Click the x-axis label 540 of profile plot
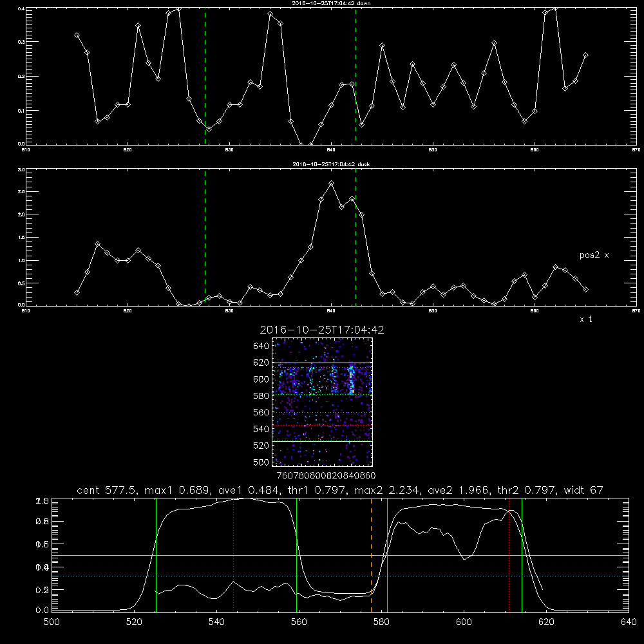Image resolution: width=644 pixels, height=644 pixels. (216, 622)
